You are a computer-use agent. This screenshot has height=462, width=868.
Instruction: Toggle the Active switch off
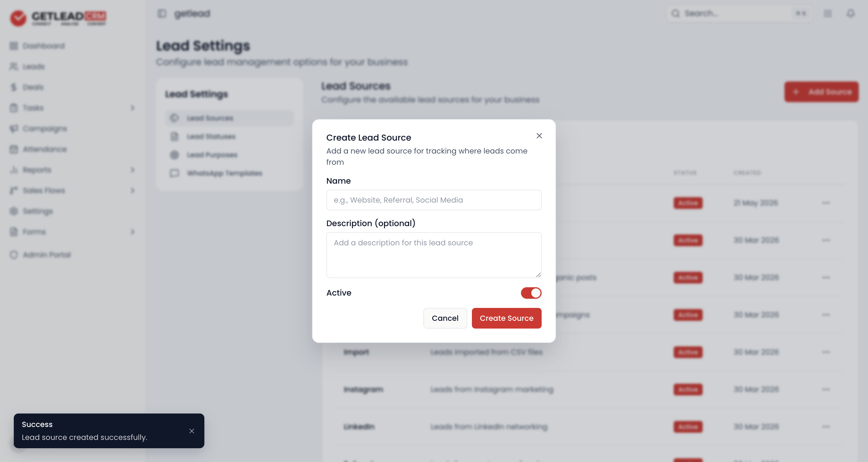pyautogui.click(x=531, y=293)
